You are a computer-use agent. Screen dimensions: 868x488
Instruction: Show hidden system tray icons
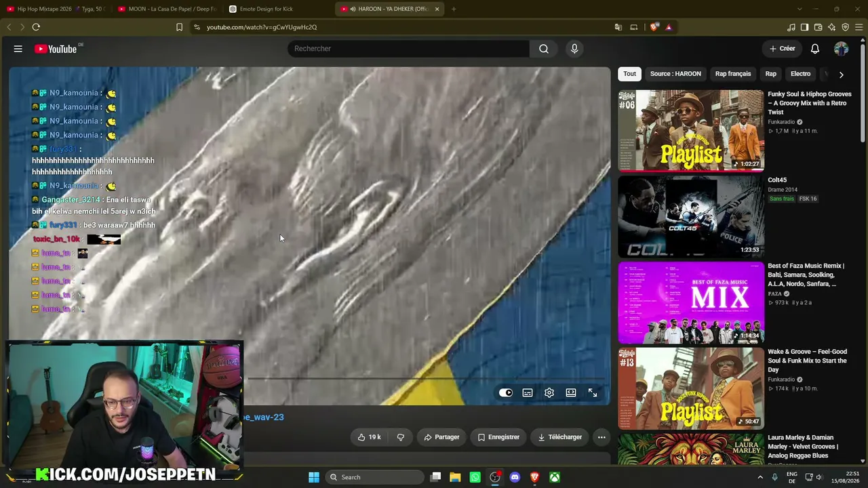(759, 477)
